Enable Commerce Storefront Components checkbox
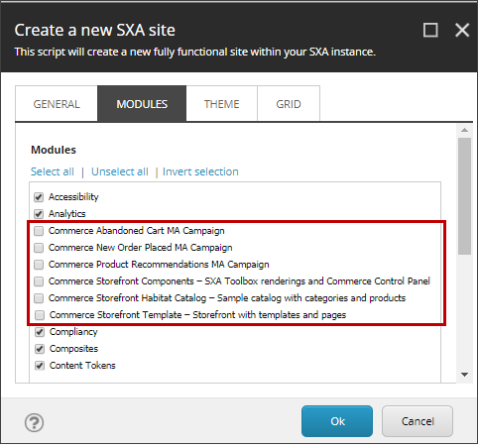 (39, 281)
